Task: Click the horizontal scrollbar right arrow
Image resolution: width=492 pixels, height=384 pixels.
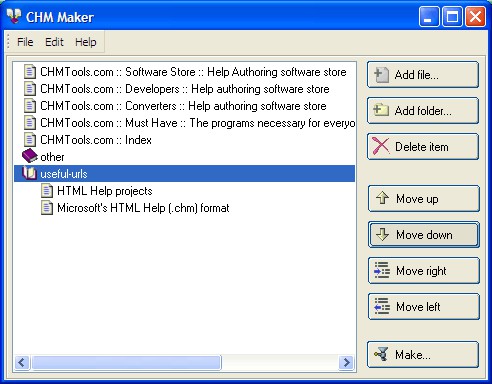Action: point(346,362)
